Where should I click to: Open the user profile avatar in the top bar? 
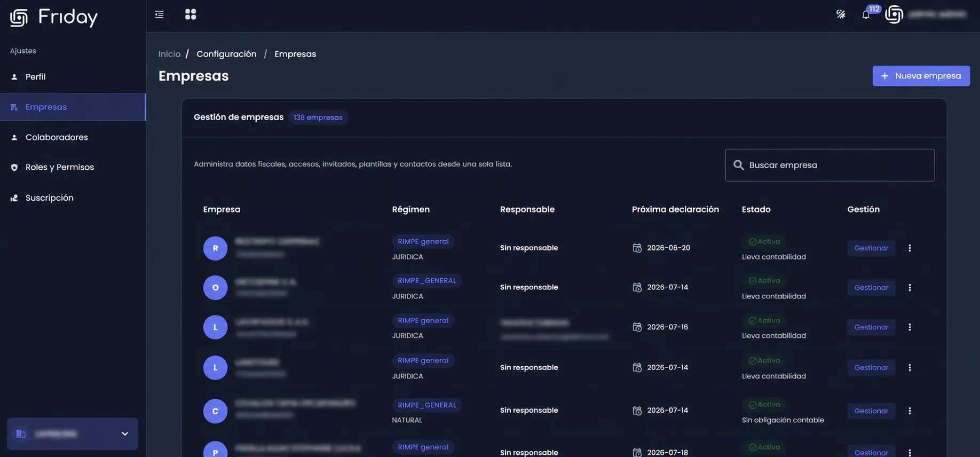pyautogui.click(x=894, y=14)
